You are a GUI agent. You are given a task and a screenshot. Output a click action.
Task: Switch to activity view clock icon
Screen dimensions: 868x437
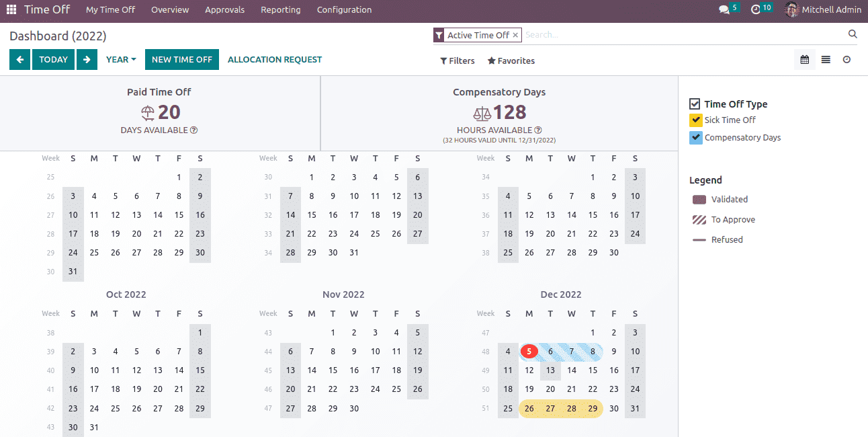847,60
